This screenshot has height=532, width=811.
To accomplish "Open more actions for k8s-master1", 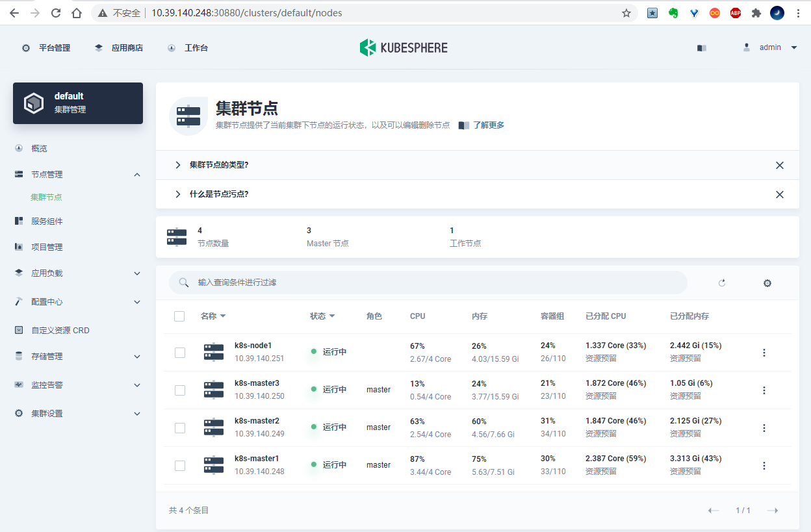I will tap(764, 466).
